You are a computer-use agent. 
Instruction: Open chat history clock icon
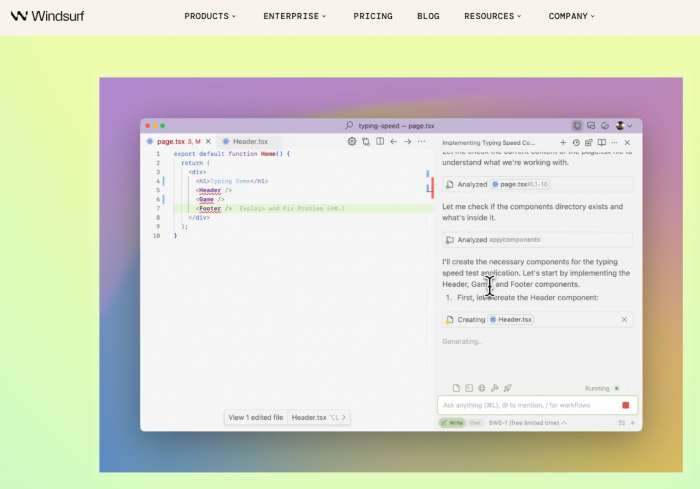coord(576,143)
